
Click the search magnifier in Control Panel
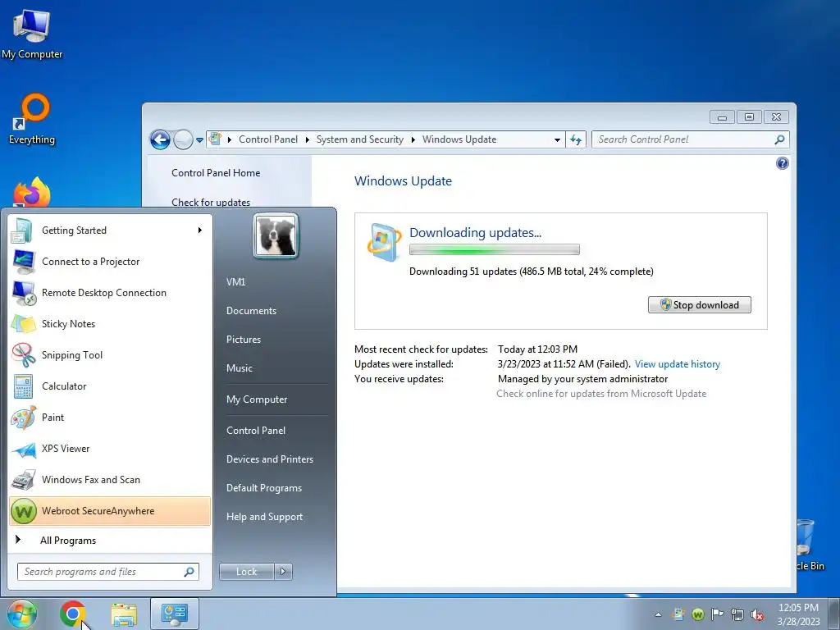pos(779,139)
